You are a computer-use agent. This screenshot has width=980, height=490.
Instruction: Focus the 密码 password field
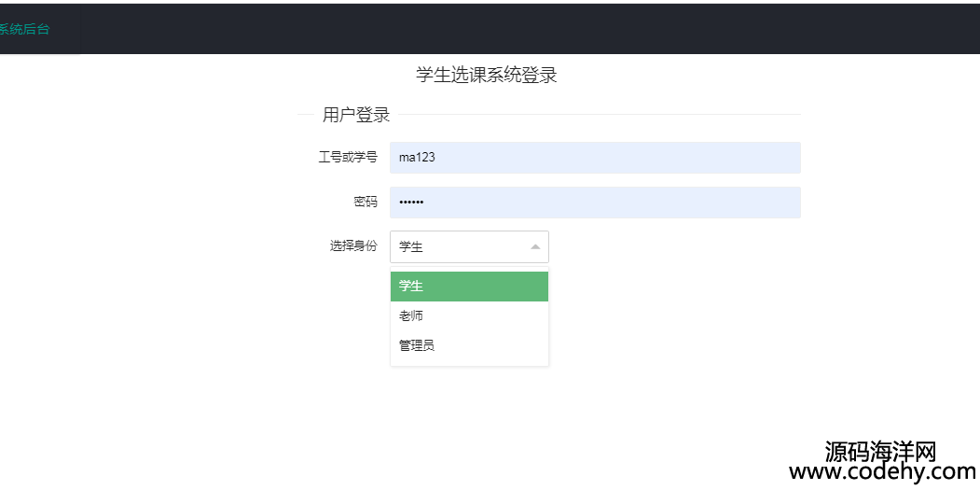click(595, 203)
